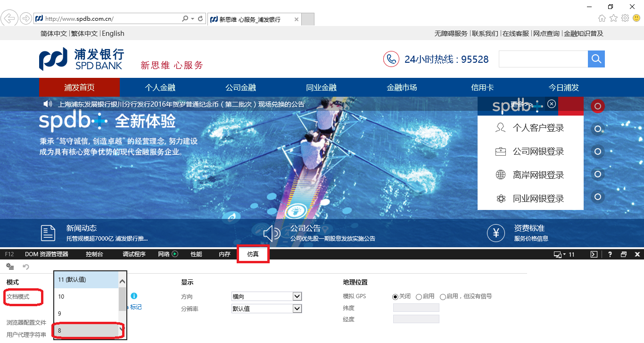Toggle the F12 console pane icon
Screen dimensions: 644x343
pos(594,254)
